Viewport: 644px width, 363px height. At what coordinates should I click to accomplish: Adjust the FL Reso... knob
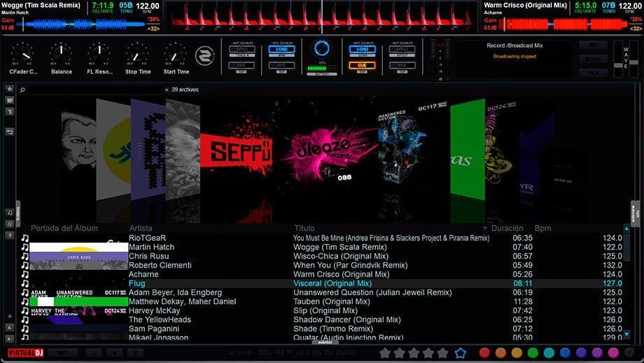pos(99,54)
